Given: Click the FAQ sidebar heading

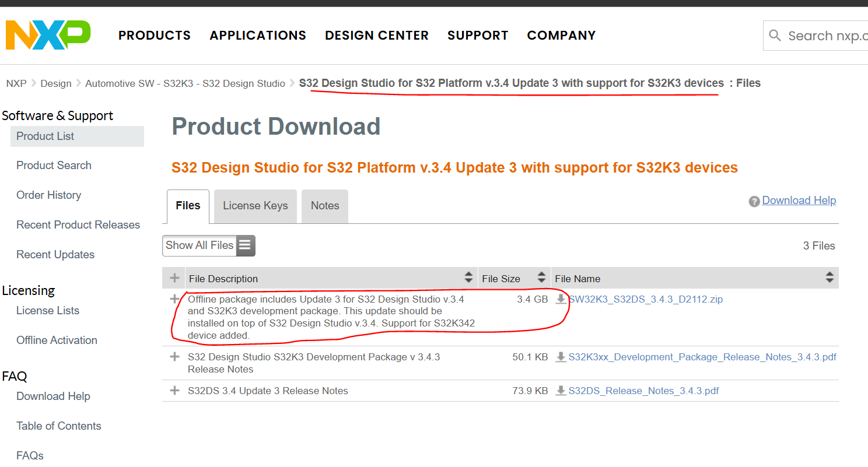Looking at the screenshot, I should tap(15, 376).
